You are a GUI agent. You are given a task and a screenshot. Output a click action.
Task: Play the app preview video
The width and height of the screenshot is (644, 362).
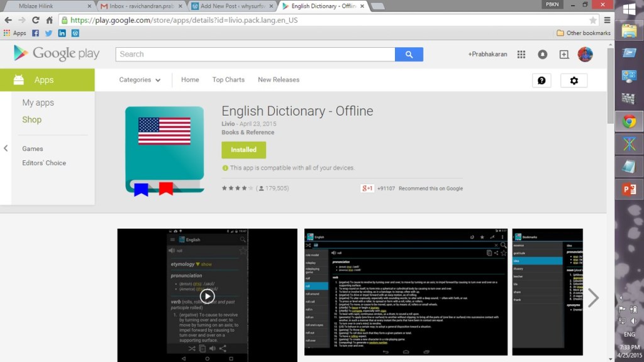coord(207,296)
